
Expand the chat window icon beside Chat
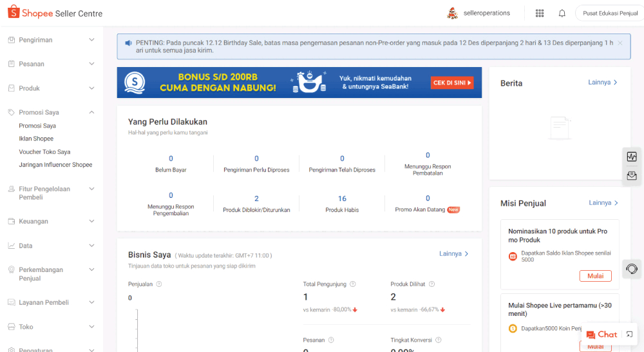point(629,335)
